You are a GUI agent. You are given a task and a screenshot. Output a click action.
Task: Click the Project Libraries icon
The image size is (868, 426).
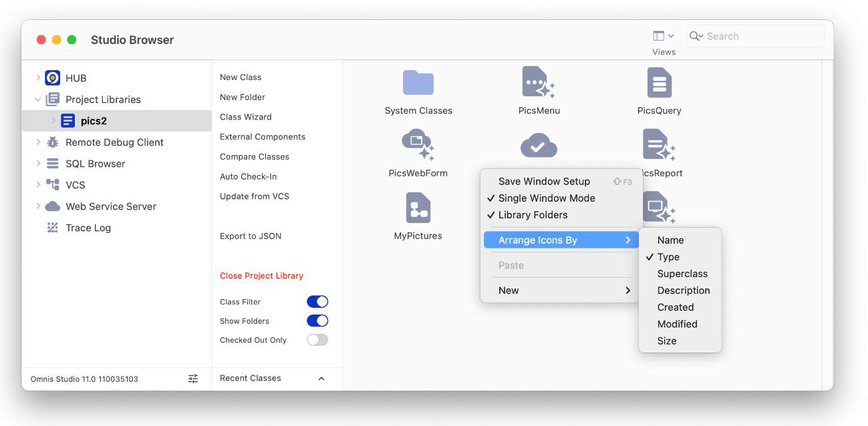pyautogui.click(x=52, y=99)
